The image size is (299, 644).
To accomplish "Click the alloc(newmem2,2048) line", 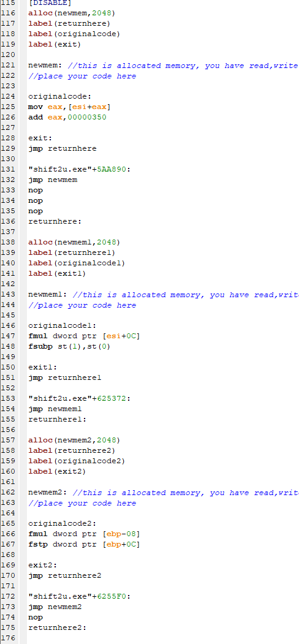I will (x=74, y=441).
